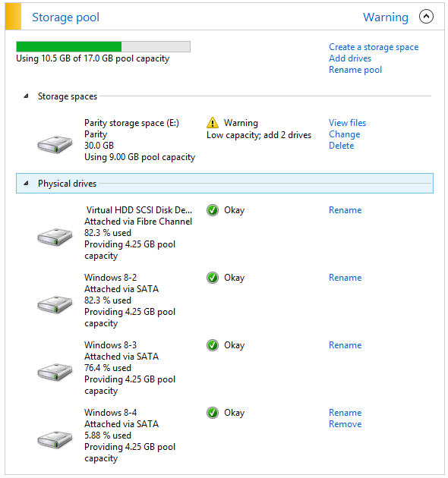
Task: Click the Windows 8-3 drive icon
Action: click(x=55, y=372)
